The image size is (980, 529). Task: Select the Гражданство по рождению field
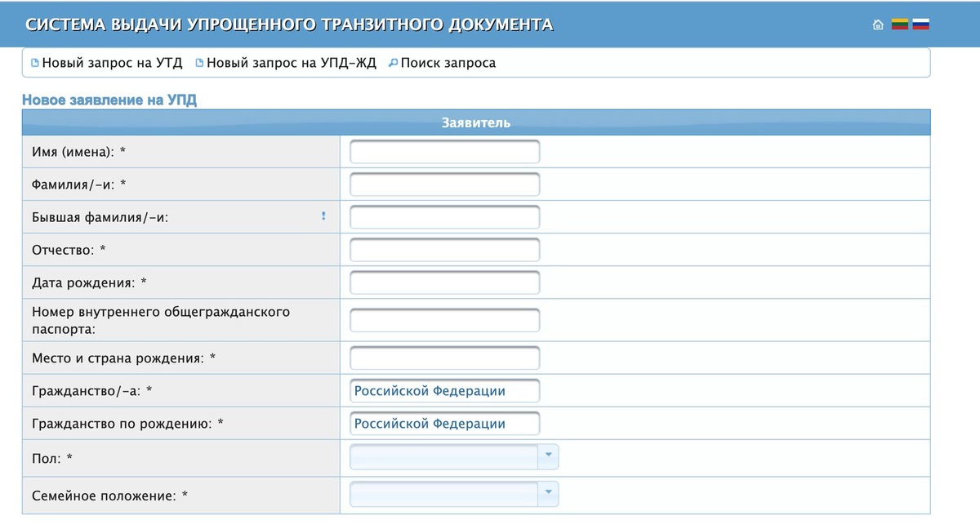tap(443, 423)
